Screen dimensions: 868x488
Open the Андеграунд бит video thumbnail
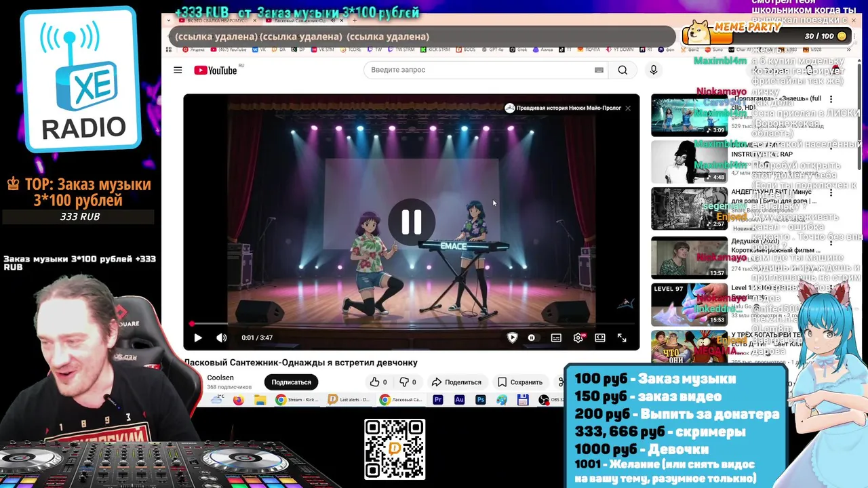689,209
